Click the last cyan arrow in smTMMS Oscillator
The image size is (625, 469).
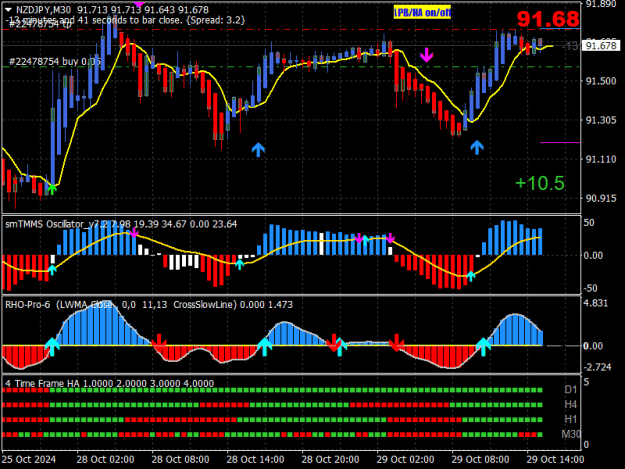[x=471, y=276]
